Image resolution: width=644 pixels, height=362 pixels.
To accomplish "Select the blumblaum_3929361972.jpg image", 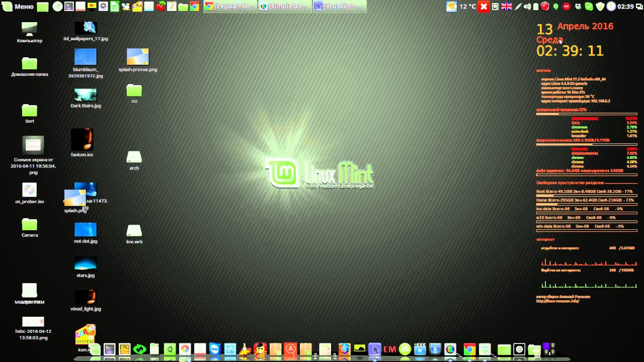I will [86, 63].
